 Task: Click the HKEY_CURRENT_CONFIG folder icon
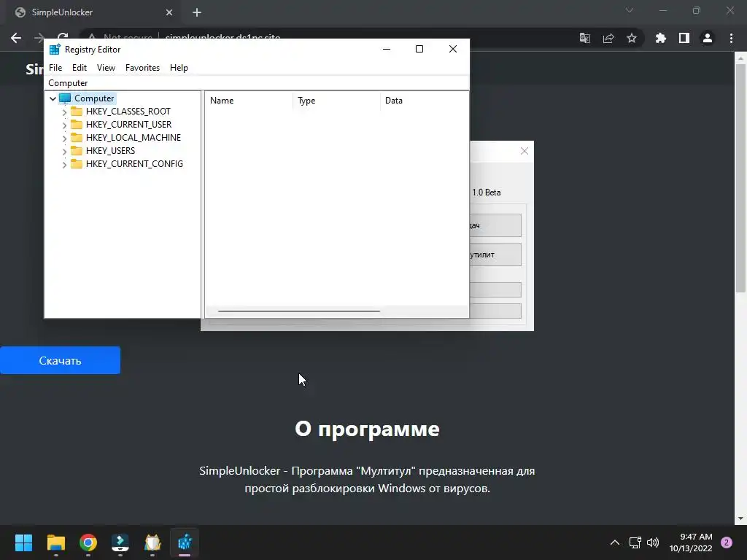(x=76, y=164)
